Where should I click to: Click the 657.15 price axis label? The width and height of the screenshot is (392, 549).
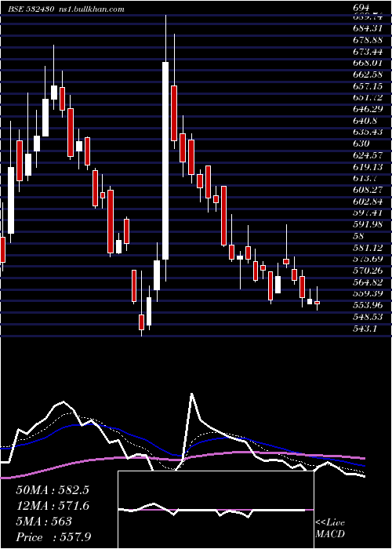tap(368, 85)
